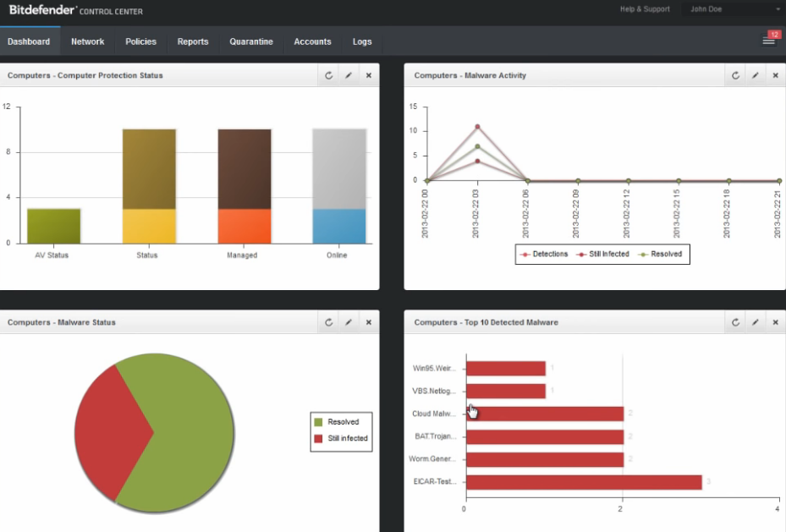Refresh the Malware Activity chart

coord(735,75)
